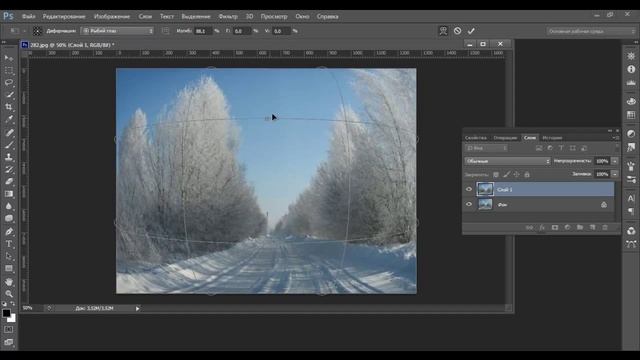
Task: Open the Layers panel flyout menu
Action: coord(616,138)
